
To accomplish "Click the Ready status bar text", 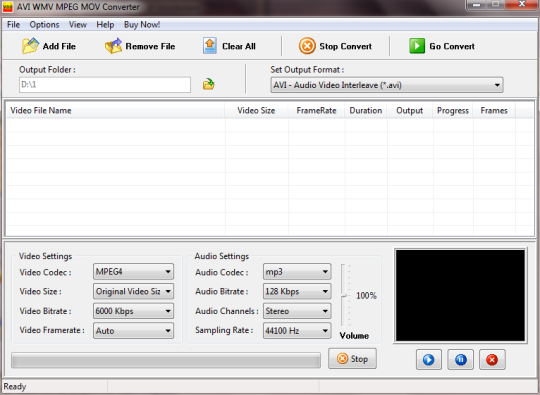I will point(15,386).
